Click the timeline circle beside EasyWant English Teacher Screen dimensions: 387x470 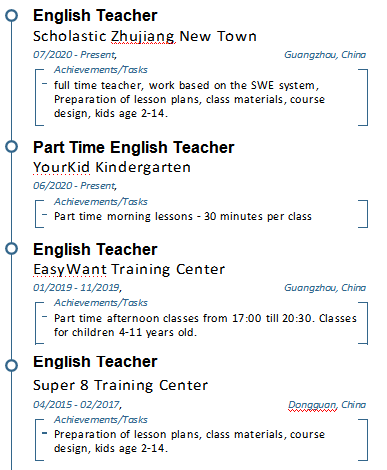[x=12, y=249]
